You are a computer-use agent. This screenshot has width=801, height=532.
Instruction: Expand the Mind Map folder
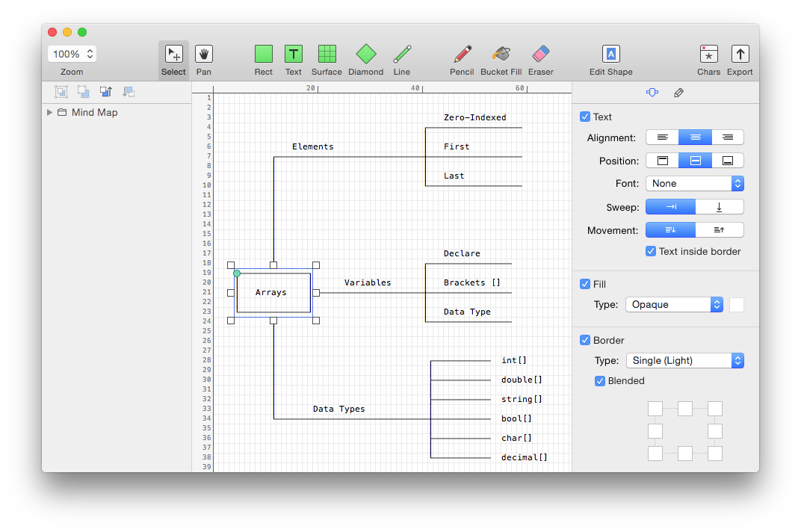tap(50, 113)
